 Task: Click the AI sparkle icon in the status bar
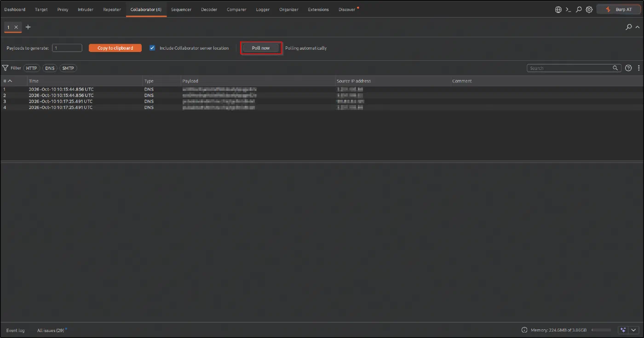pos(623,330)
